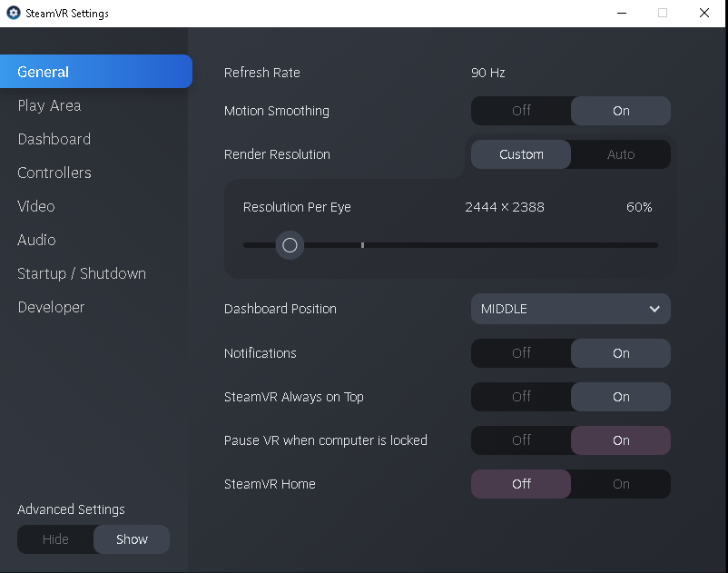This screenshot has height=573, width=728.
Task: Minimize the SteamVR Settings window
Action: pos(622,13)
